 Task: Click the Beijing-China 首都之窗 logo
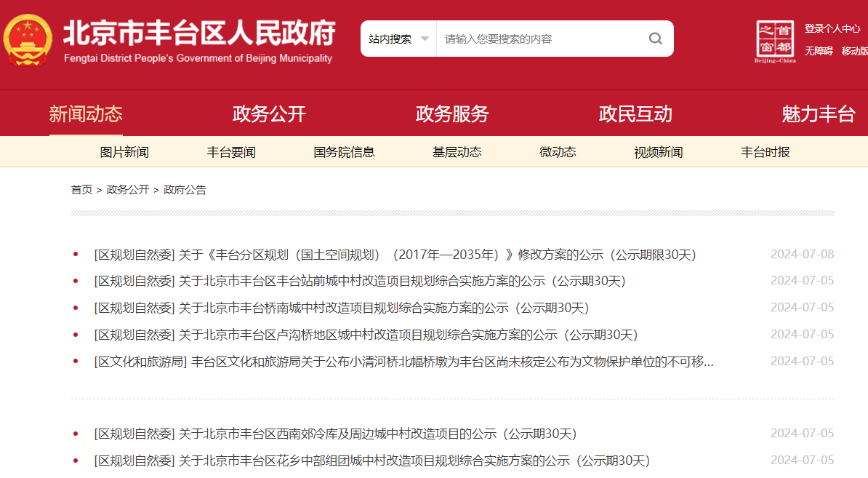pos(775,41)
